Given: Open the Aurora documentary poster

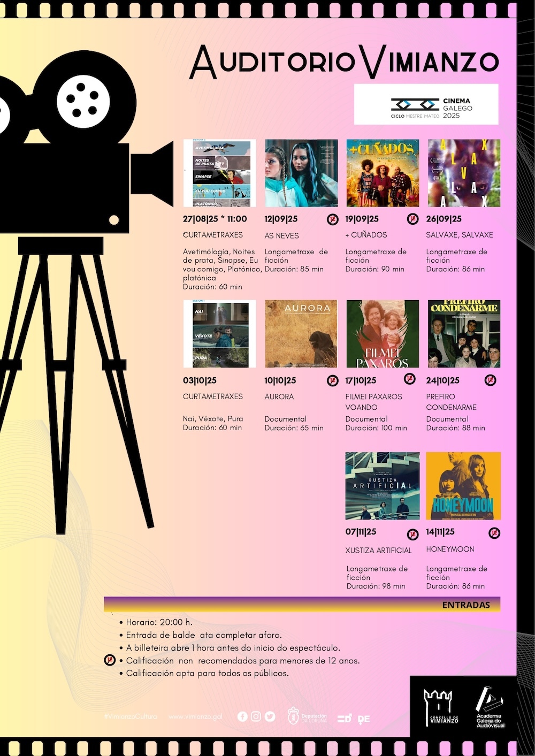Looking at the screenshot, I should click(301, 334).
